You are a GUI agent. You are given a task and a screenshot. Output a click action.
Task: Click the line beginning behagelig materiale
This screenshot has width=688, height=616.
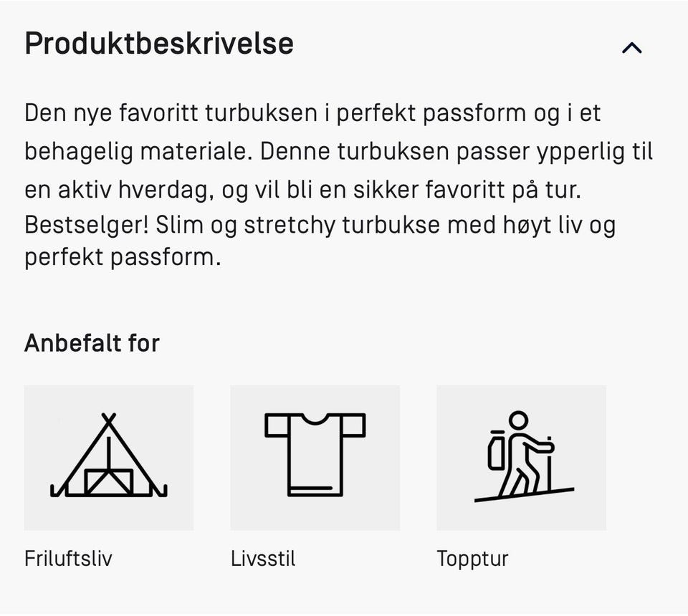click(x=338, y=152)
